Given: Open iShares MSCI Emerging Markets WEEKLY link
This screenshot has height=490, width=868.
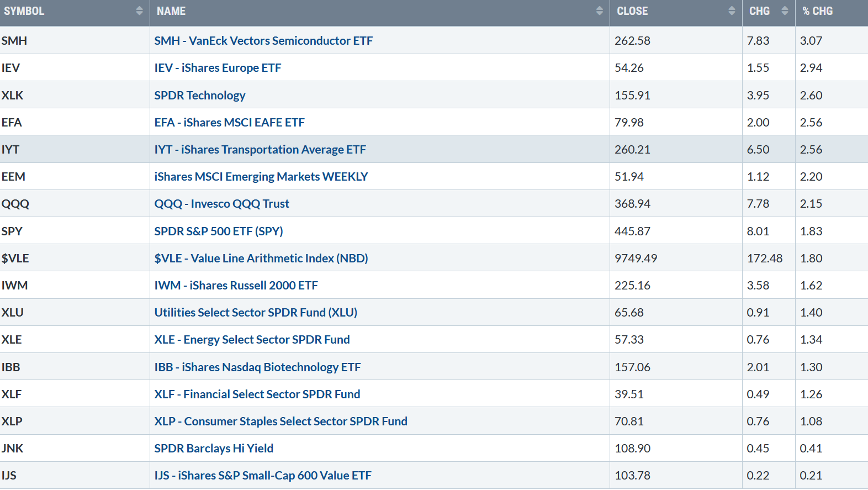Looking at the screenshot, I should tap(261, 177).
